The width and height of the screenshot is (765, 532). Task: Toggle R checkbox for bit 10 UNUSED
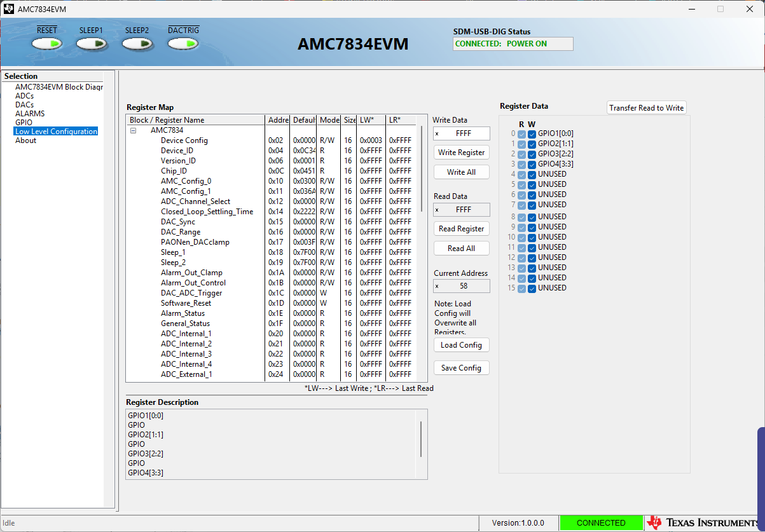click(x=521, y=238)
